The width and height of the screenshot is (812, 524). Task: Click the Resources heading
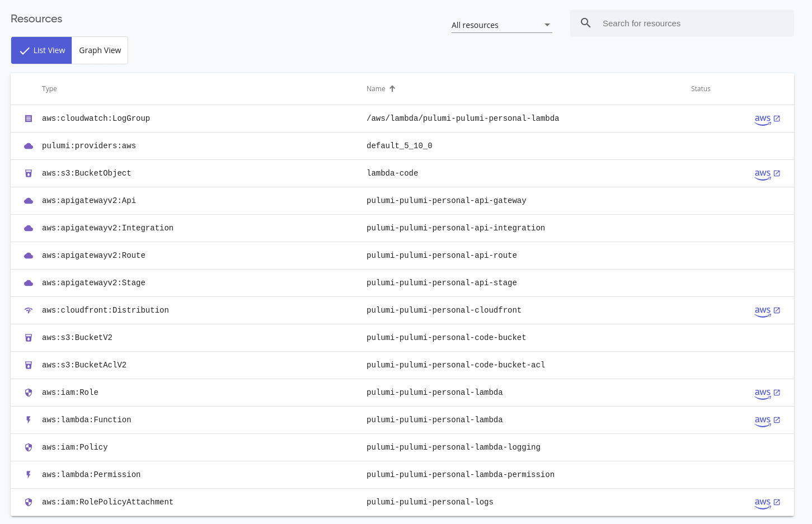[36, 19]
